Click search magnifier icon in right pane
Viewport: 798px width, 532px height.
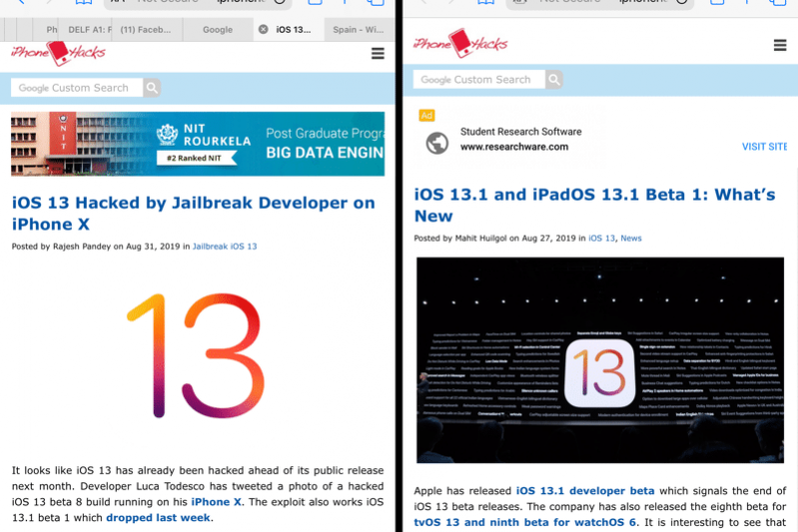pyautogui.click(x=553, y=80)
